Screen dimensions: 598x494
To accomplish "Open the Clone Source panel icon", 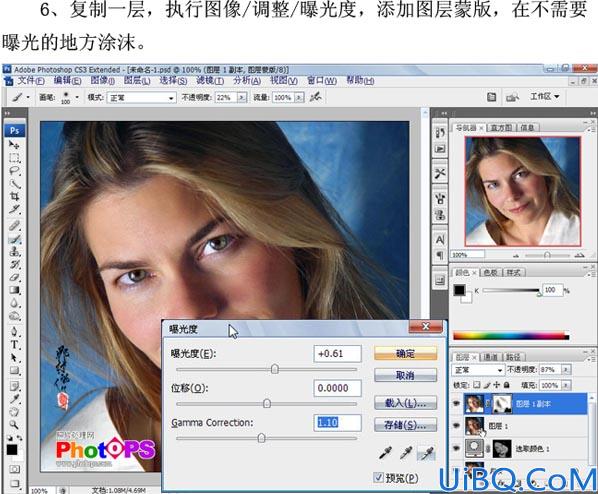I will (x=440, y=215).
